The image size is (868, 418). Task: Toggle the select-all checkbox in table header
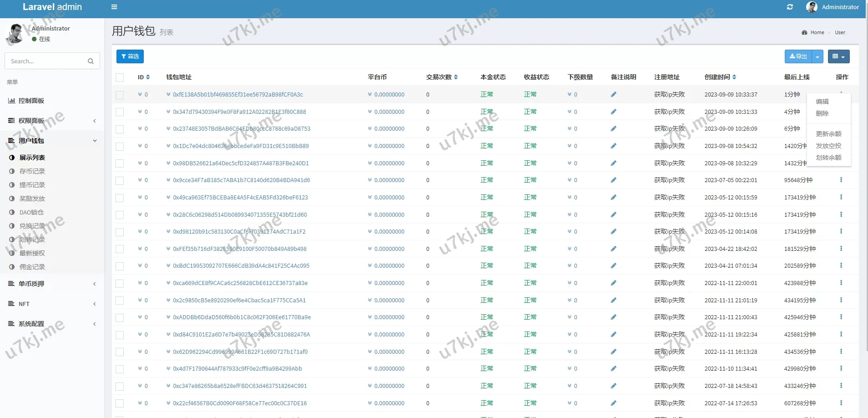click(120, 77)
